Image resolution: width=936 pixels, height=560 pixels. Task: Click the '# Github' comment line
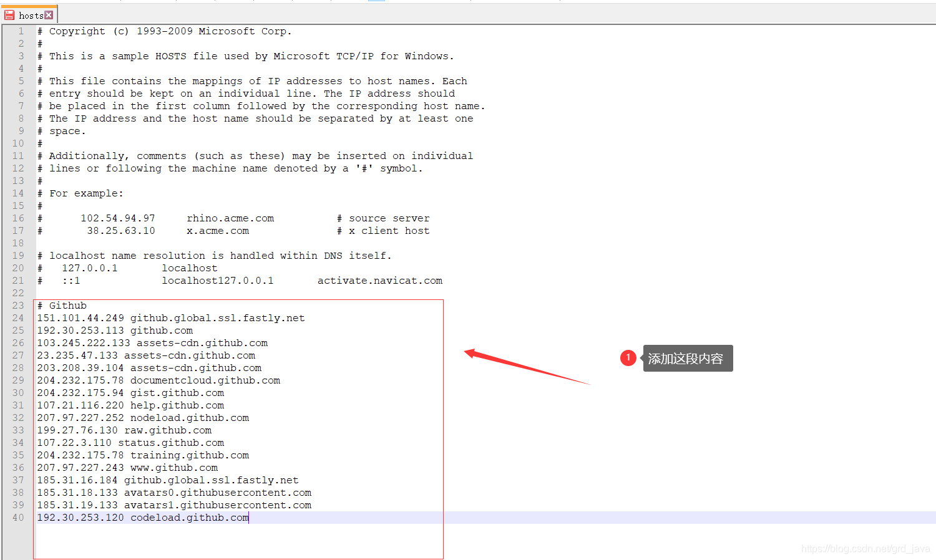(x=62, y=306)
